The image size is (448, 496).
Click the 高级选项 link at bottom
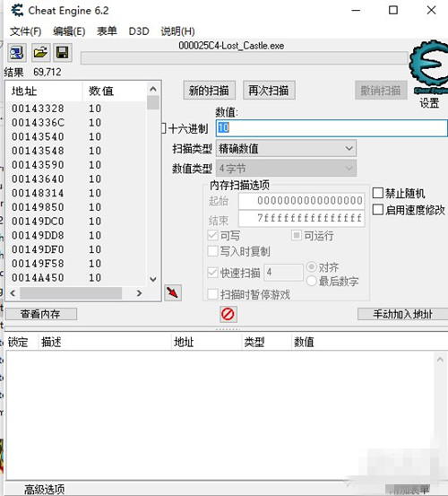pos(45,490)
